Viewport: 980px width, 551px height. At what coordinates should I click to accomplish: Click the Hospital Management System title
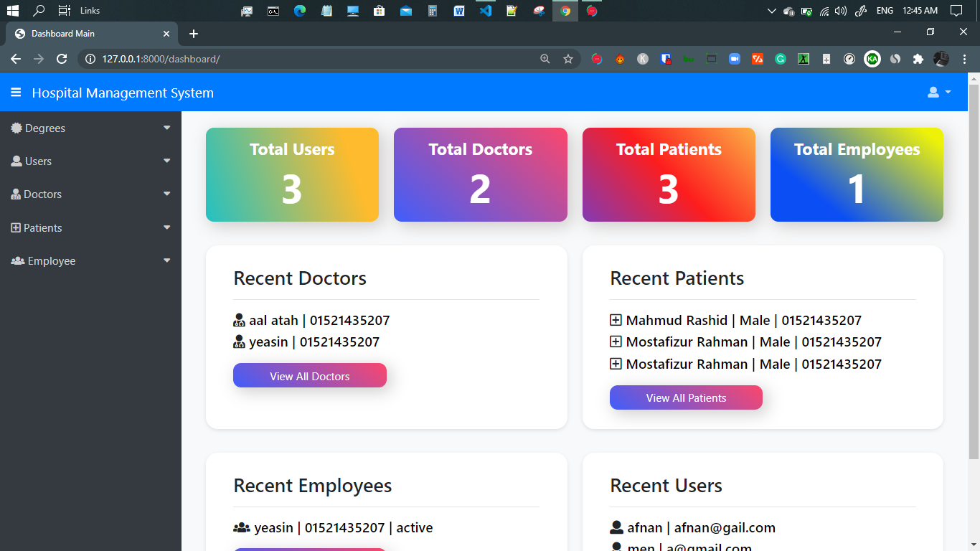click(x=123, y=93)
